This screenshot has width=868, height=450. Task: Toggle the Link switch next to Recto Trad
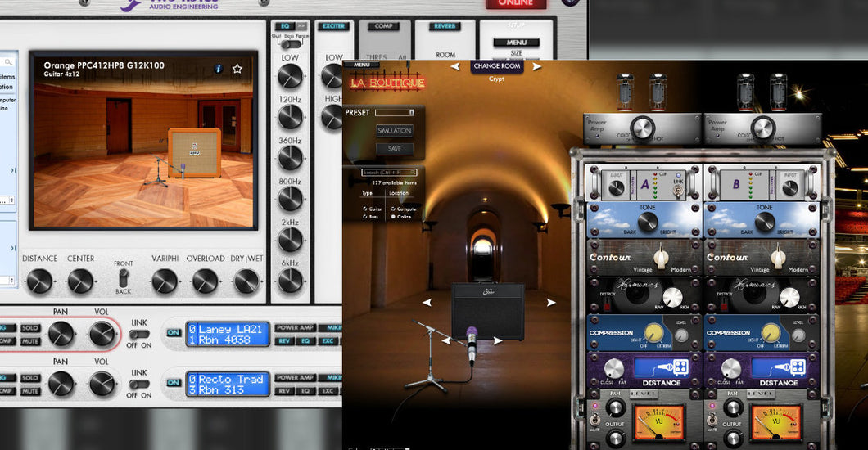139,384
